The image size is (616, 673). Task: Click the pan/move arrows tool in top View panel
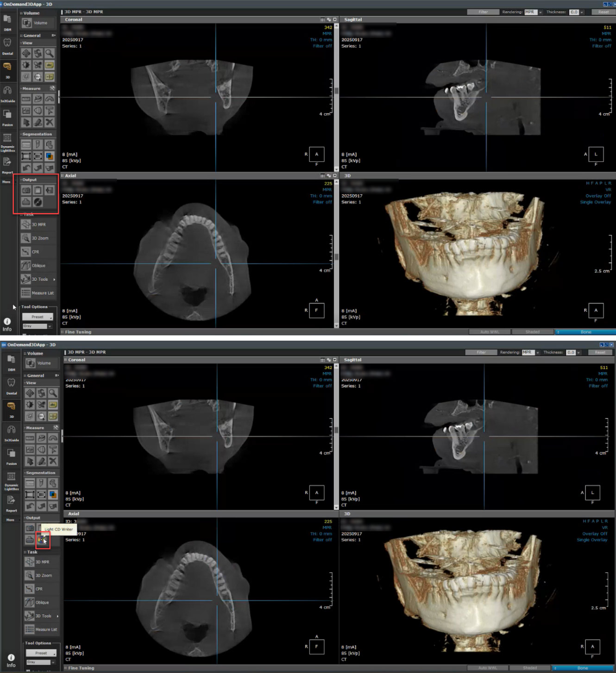click(26, 53)
